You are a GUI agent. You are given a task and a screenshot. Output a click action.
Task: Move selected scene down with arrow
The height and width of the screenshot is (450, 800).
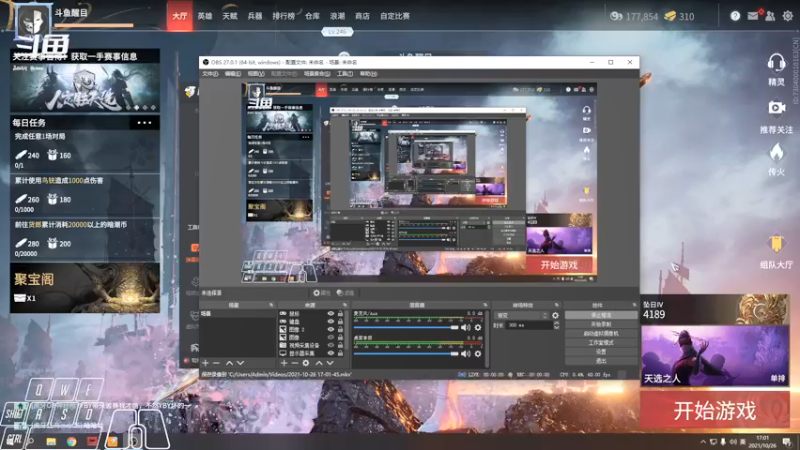tap(240, 363)
